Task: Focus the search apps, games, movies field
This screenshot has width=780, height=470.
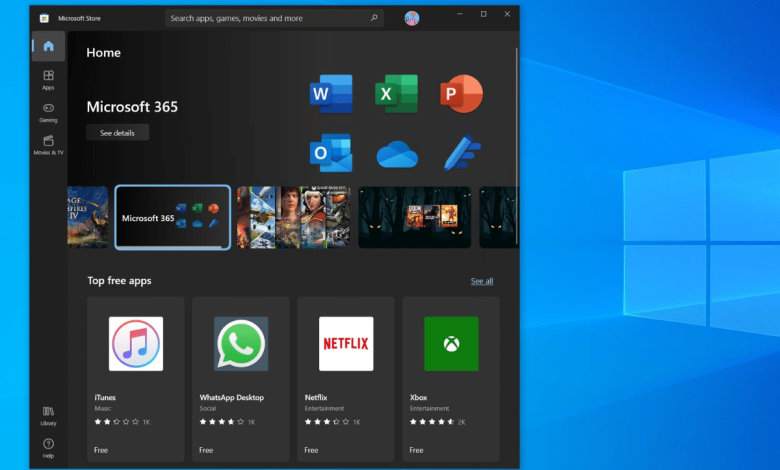Action: 274,18
